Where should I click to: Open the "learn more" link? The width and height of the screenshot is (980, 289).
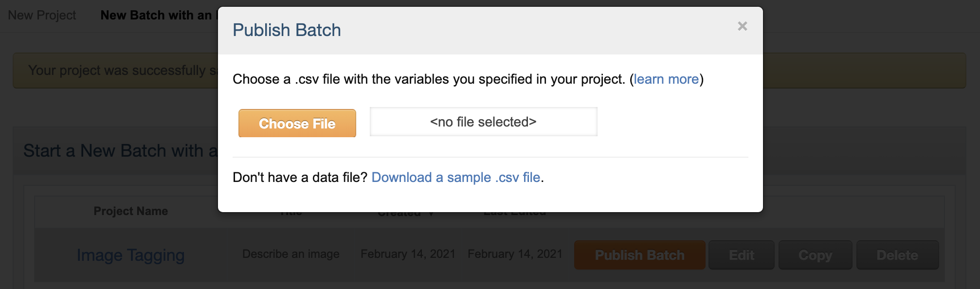(666, 79)
